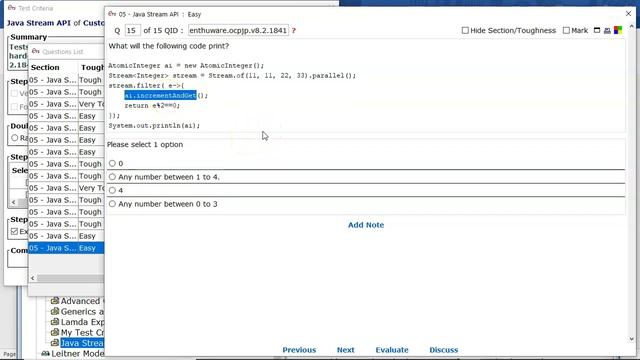
Task: Click scroll-up arrow of question window
Action: (x=632, y=27)
